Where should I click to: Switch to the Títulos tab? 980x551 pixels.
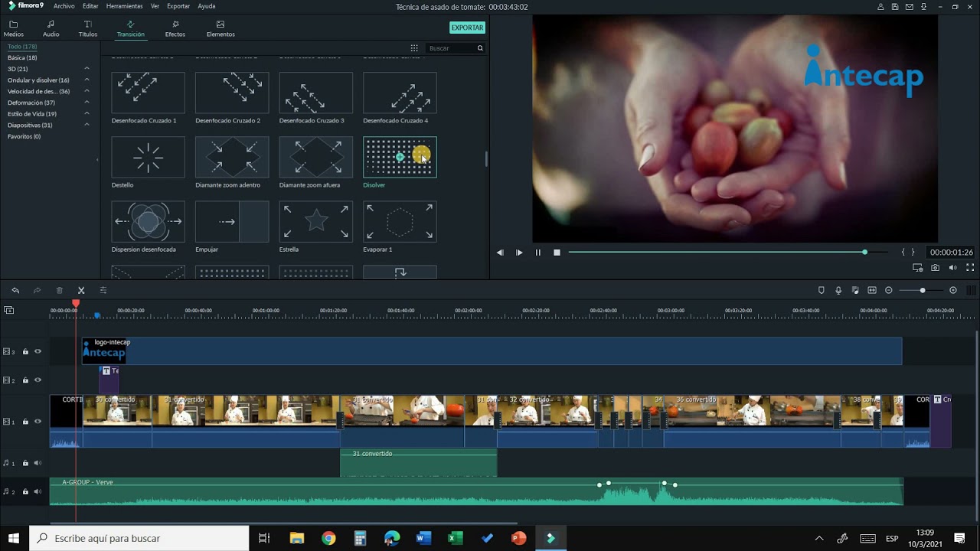point(88,28)
